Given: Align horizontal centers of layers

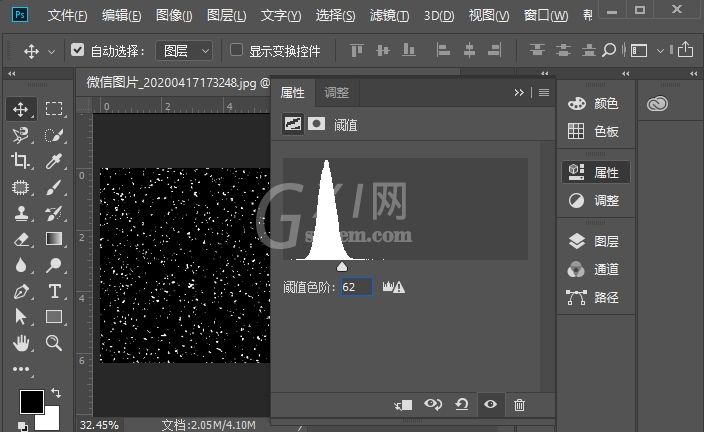Looking at the screenshot, I should [469, 50].
